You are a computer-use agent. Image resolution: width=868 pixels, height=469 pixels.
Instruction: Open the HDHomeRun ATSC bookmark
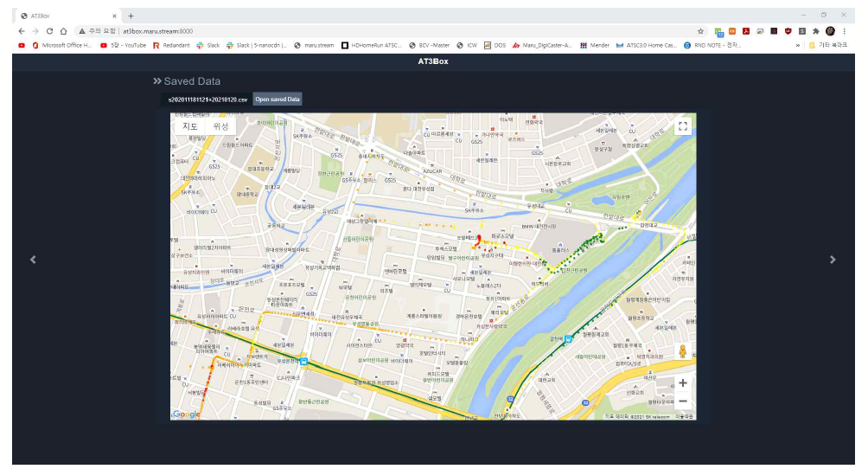371,46
